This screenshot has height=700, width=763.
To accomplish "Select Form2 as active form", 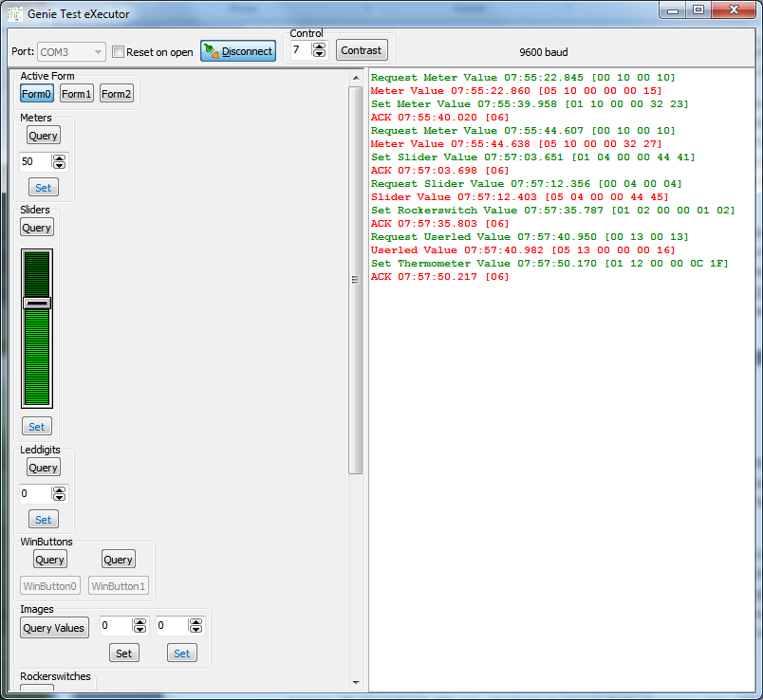I will click(117, 94).
